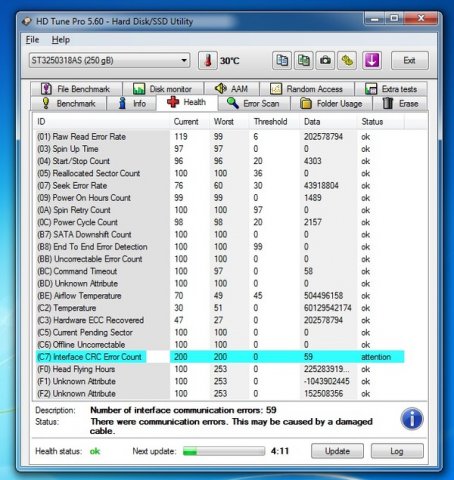The width and height of the screenshot is (454, 480).
Task: Click the Log button
Action: (x=397, y=451)
